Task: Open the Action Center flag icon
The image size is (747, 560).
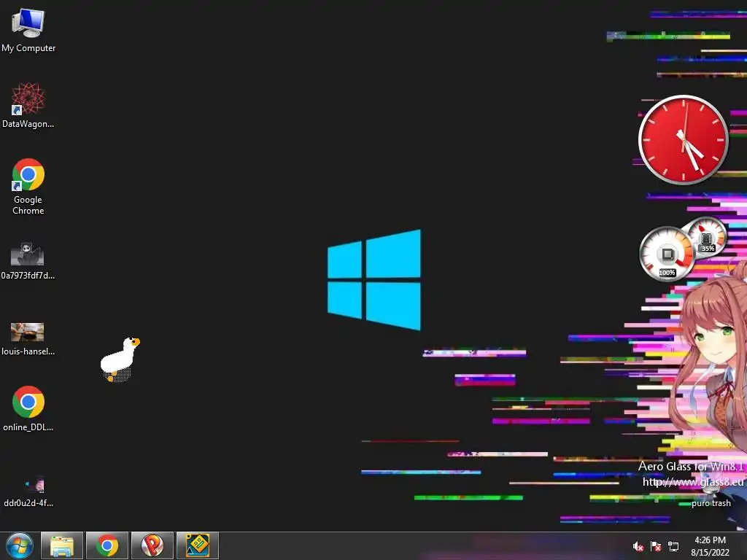Action: pos(656,547)
